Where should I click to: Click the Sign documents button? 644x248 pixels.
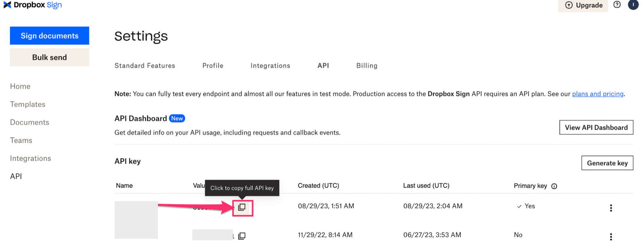point(50,36)
